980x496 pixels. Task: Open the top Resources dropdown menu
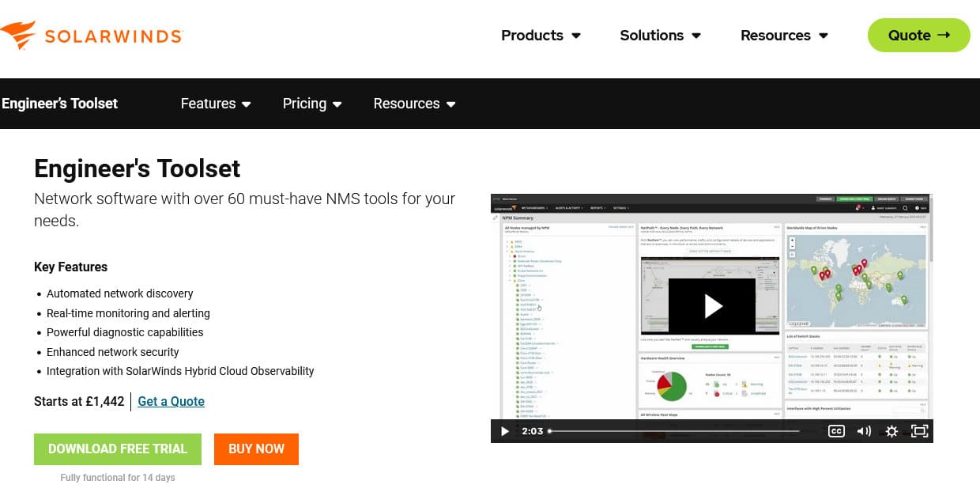[784, 36]
